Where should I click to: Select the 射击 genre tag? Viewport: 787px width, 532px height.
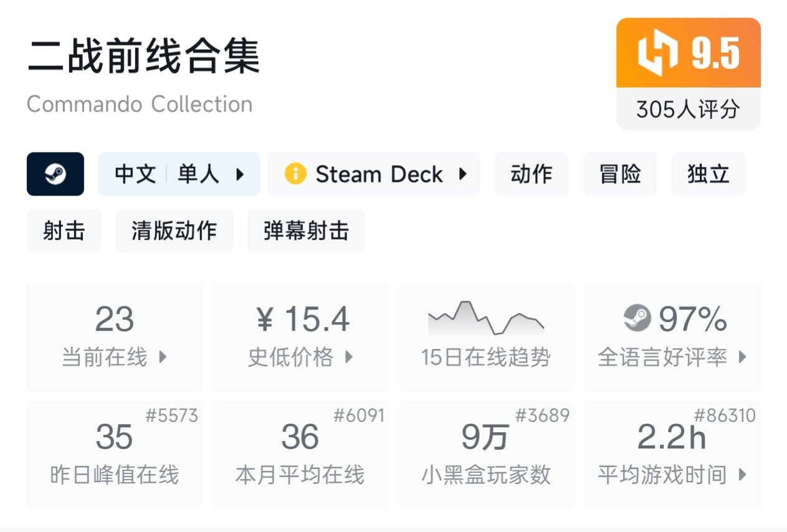tap(64, 231)
